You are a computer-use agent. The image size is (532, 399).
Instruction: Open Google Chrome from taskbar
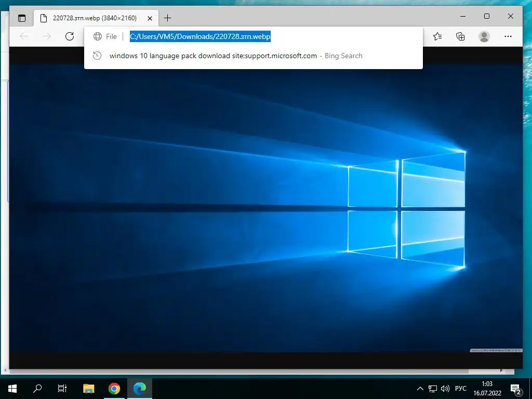pos(114,389)
